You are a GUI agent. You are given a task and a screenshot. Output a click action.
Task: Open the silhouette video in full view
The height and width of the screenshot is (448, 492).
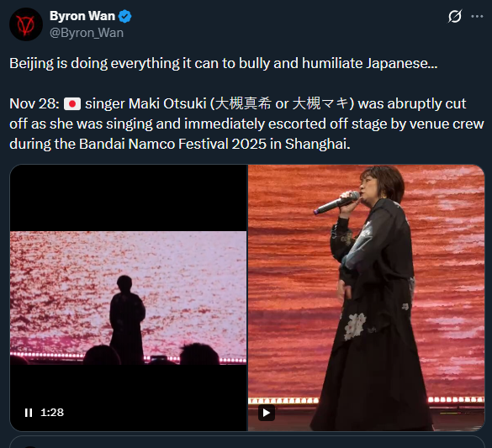129,298
